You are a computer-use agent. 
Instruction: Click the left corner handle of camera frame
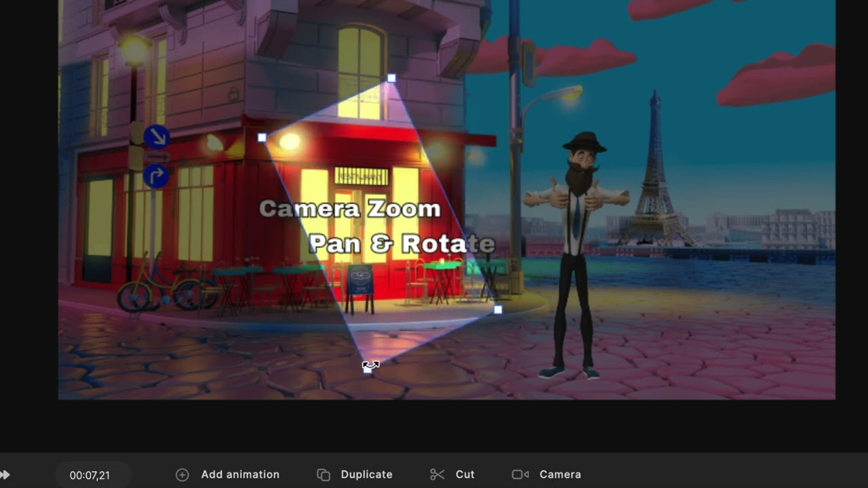262,138
